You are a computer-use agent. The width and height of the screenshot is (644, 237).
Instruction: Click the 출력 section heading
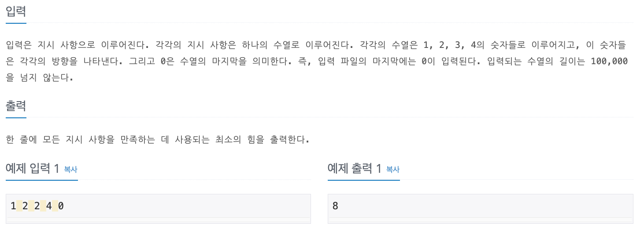16,106
